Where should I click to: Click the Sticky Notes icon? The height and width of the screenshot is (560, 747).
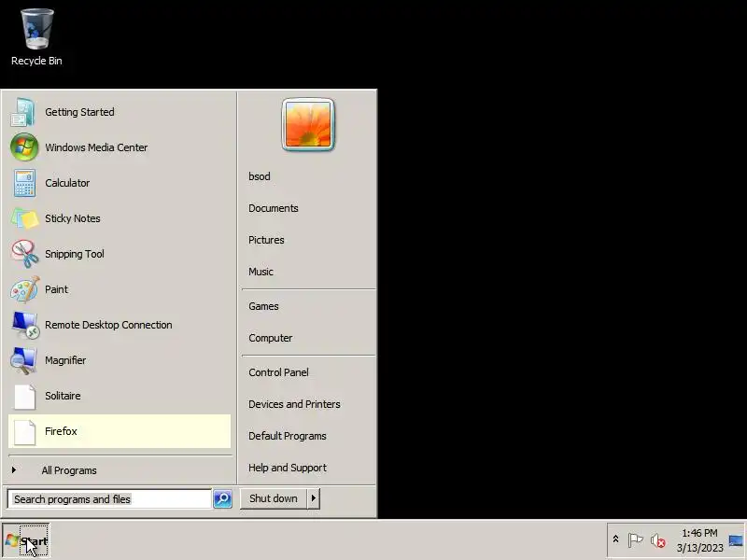pyautogui.click(x=24, y=218)
